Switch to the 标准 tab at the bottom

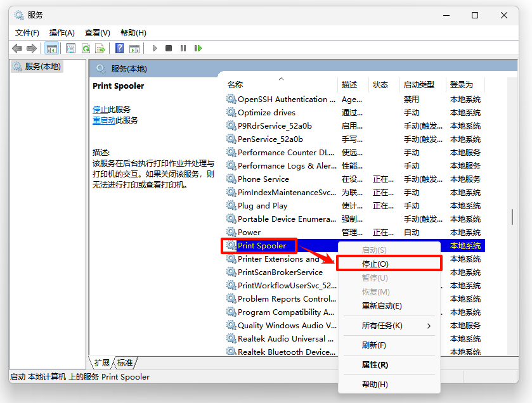126,362
